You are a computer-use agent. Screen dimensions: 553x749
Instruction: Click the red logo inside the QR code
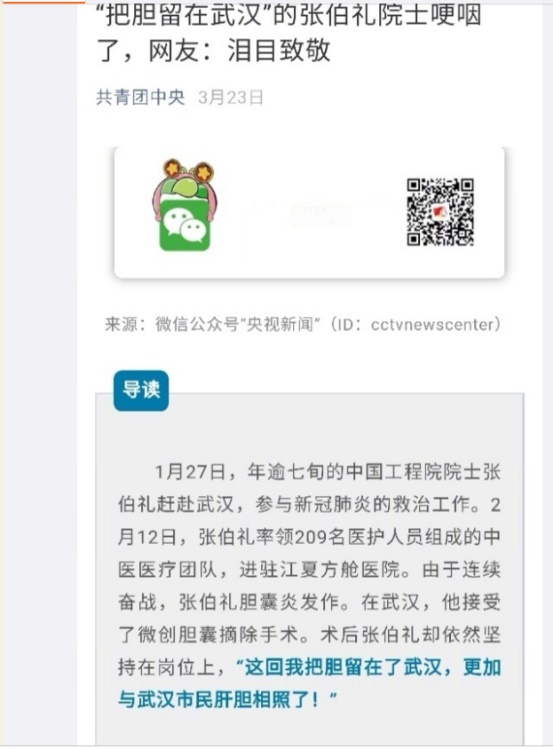coord(440,212)
